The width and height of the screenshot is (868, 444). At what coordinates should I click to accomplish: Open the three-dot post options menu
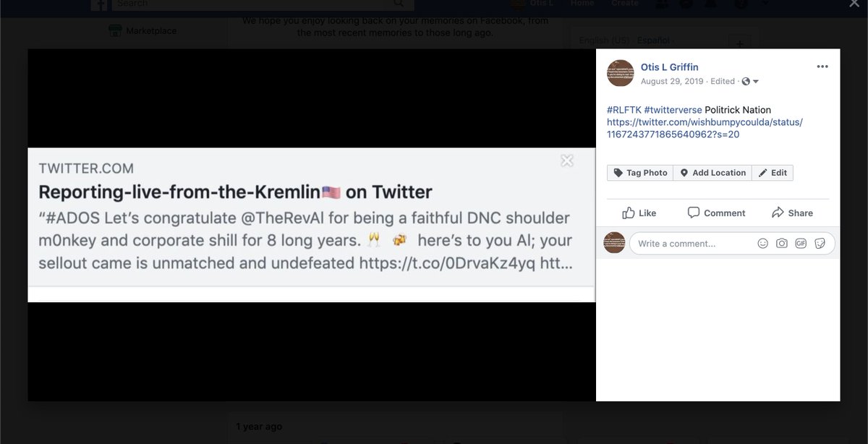click(x=822, y=67)
